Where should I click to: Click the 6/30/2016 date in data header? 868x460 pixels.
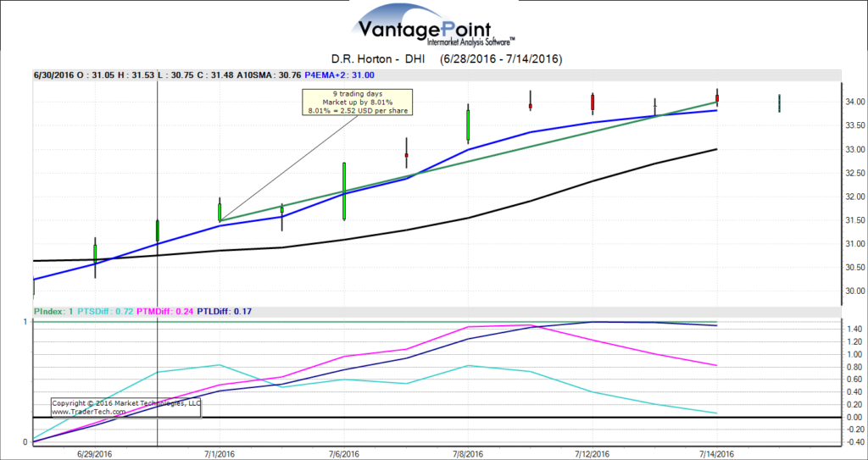click(52, 75)
